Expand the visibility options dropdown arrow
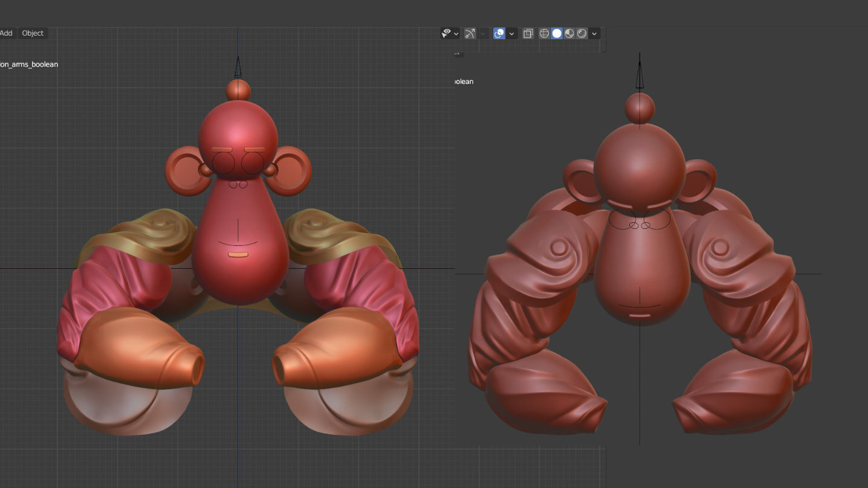Image resolution: width=868 pixels, height=488 pixels. [456, 34]
